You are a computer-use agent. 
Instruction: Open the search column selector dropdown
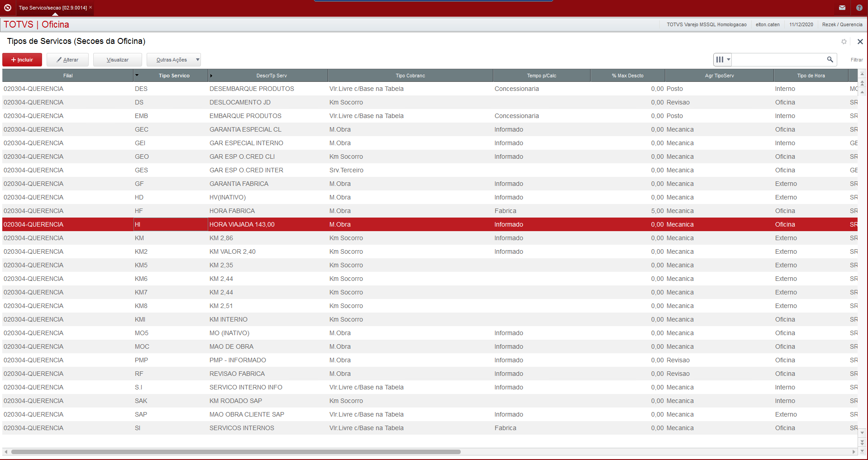click(723, 59)
